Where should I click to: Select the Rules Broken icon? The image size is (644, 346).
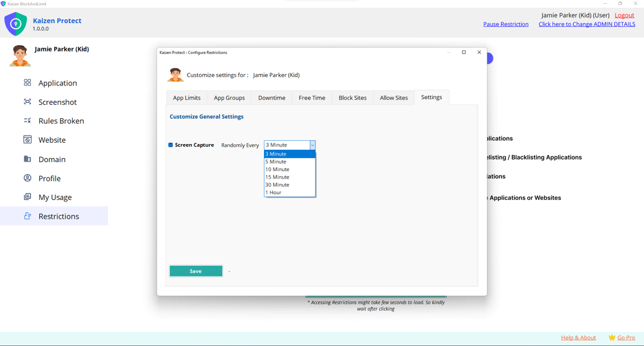(x=27, y=121)
